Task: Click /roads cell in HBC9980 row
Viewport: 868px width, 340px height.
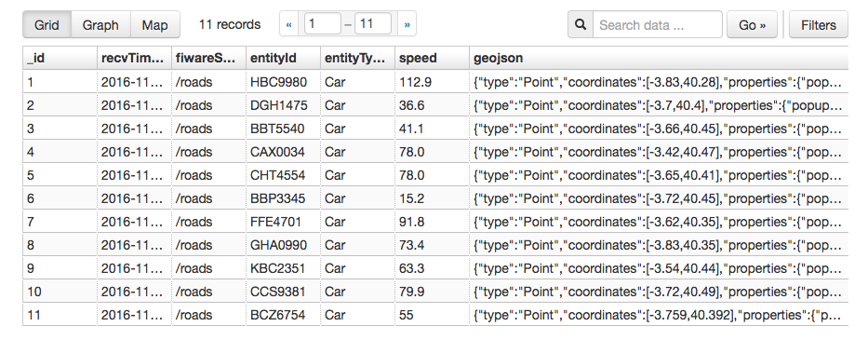Action: (x=208, y=82)
